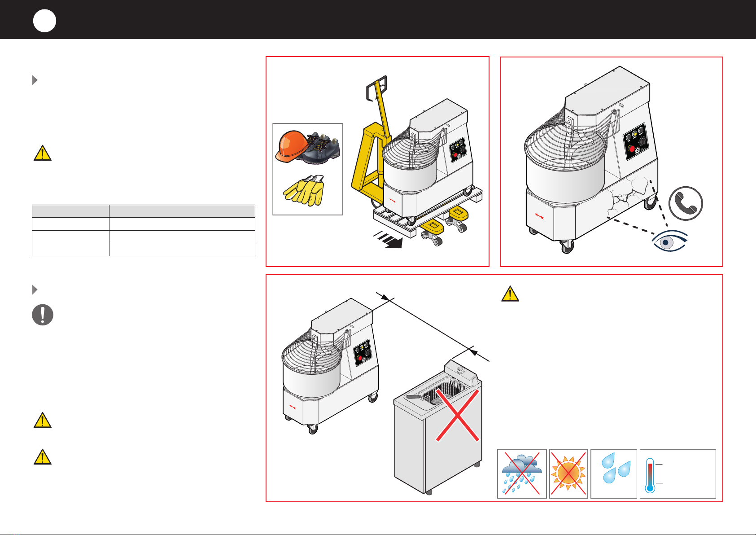Click the crossed-out rain cloud icon
Viewport: 756px width, 535px height.
point(522,474)
